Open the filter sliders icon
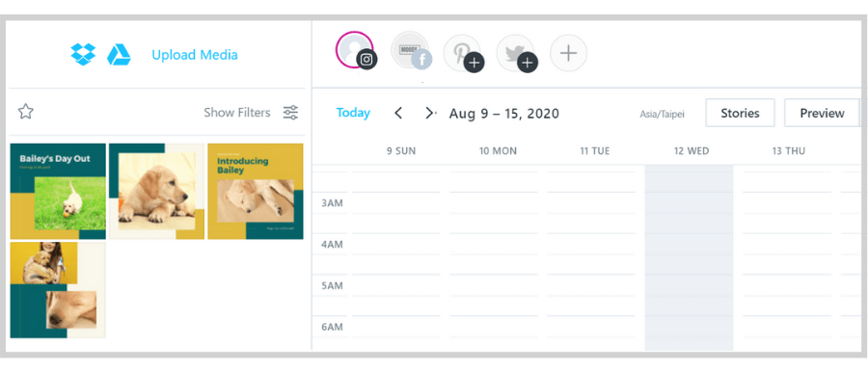The height and width of the screenshot is (370, 868). 290,113
